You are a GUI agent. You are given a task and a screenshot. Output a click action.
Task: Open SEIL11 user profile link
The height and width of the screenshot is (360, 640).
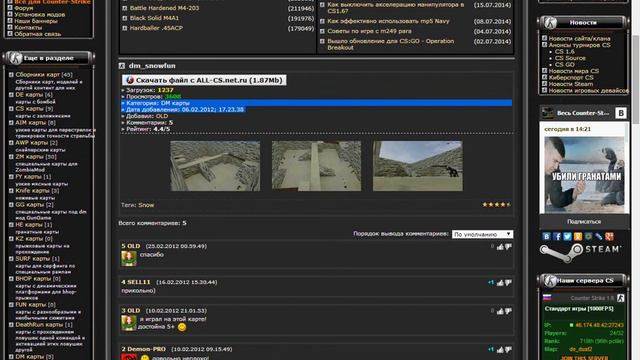[x=139, y=282]
